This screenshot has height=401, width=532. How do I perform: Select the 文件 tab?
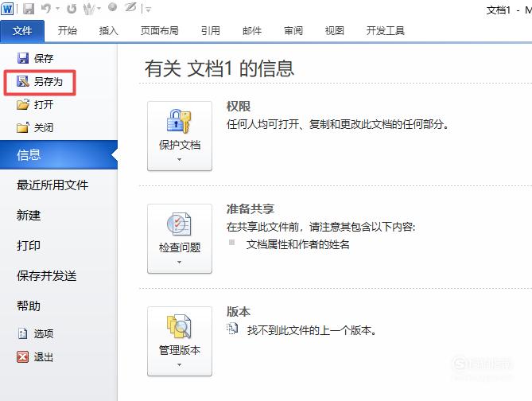pyautogui.click(x=22, y=31)
